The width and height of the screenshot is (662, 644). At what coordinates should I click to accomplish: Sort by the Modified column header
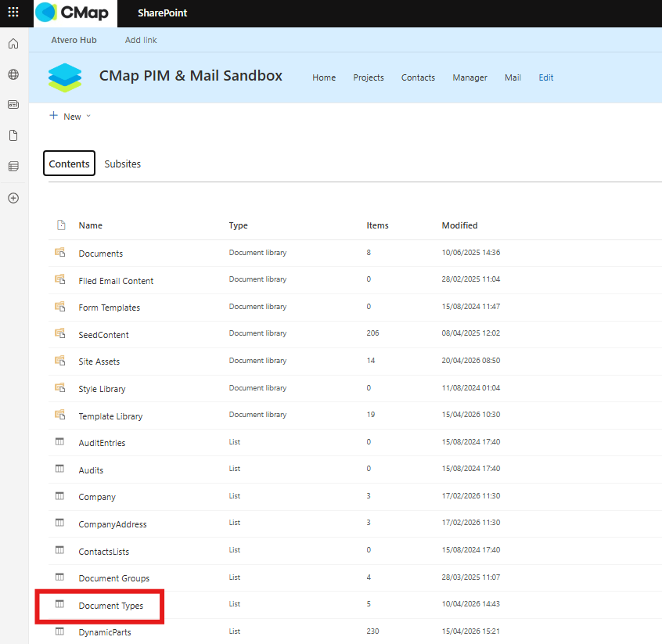(459, 225)
